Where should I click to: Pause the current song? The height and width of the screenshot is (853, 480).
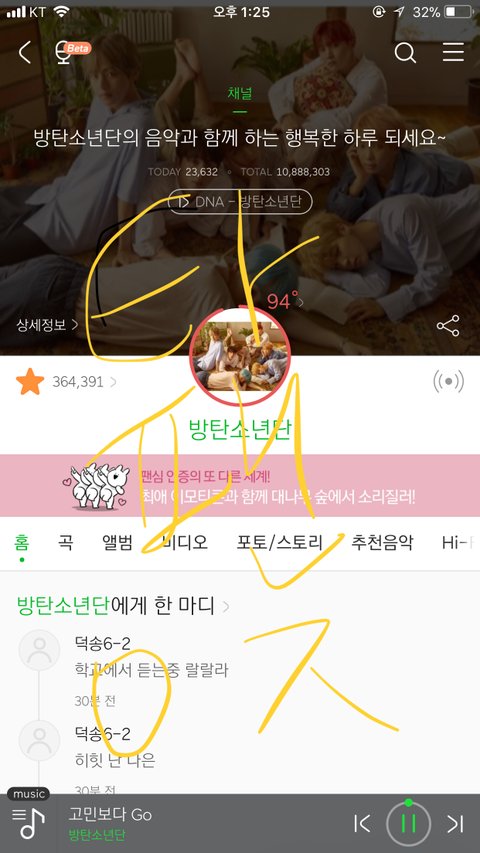(408, 823)
